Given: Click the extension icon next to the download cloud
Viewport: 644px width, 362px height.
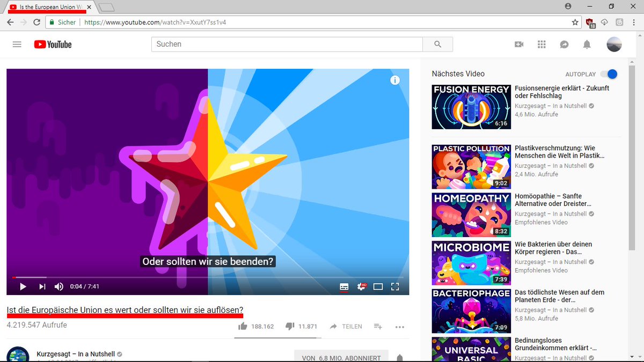Looking at the screenshot, I should click(619, 23).
